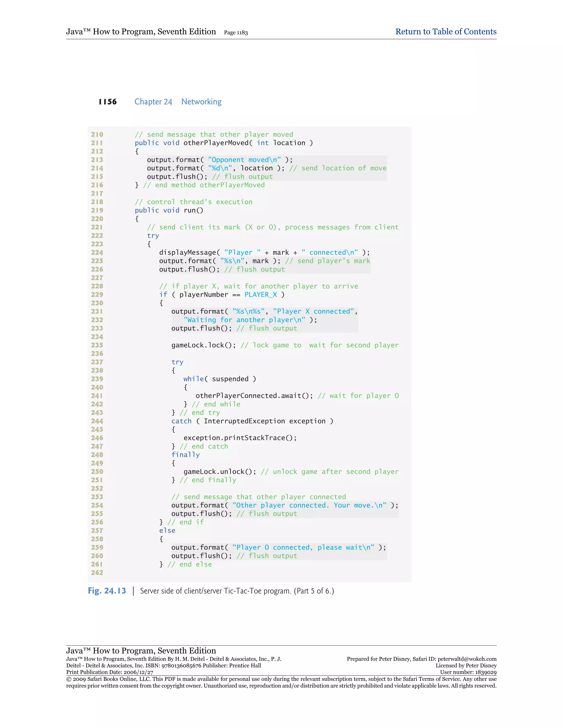563x728 pixels.
Task: Click the Chapter 24 heading text
Action: click(x=153, y=102)
